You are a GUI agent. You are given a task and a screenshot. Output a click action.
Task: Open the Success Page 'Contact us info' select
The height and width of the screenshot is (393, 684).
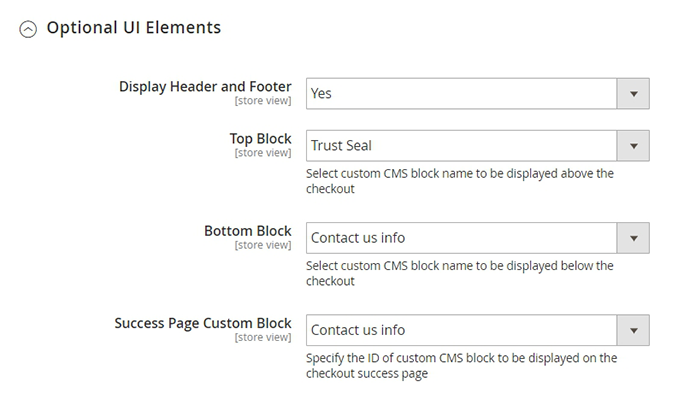pyautogui.click(x=478, y=330)
